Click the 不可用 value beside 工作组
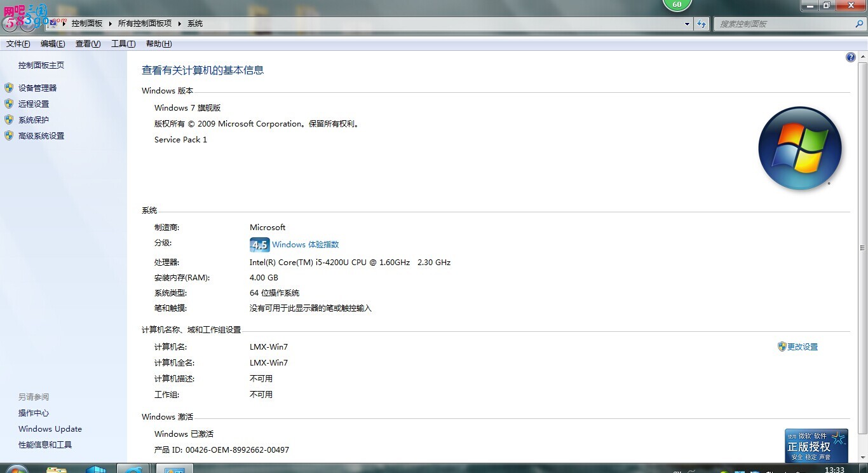The height and width of the screenshot is (473, 868). (261, 395)
